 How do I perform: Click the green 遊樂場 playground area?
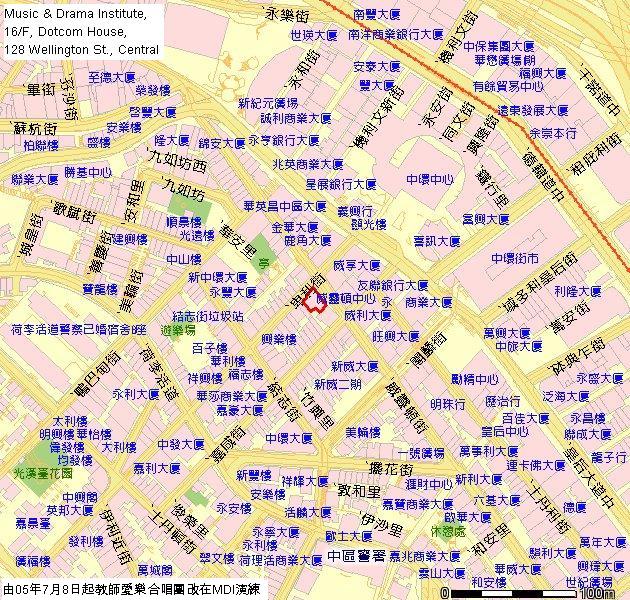click(x=177, y=329)
